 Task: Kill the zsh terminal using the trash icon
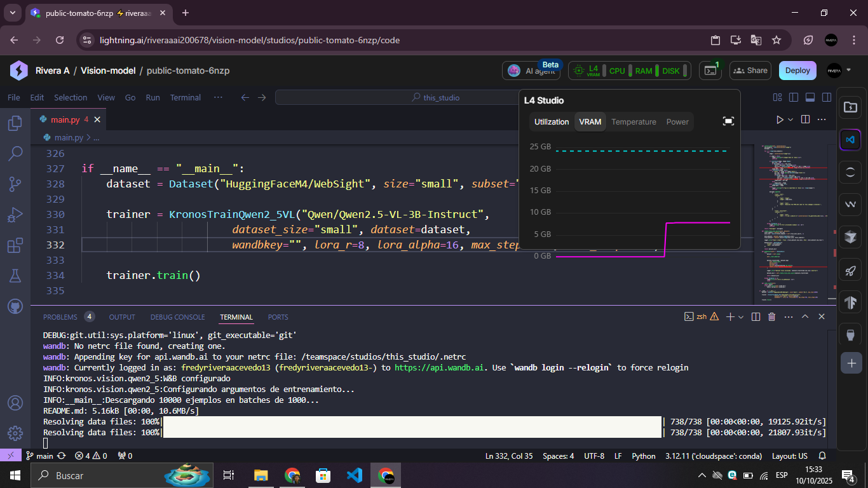click(771, 316)
